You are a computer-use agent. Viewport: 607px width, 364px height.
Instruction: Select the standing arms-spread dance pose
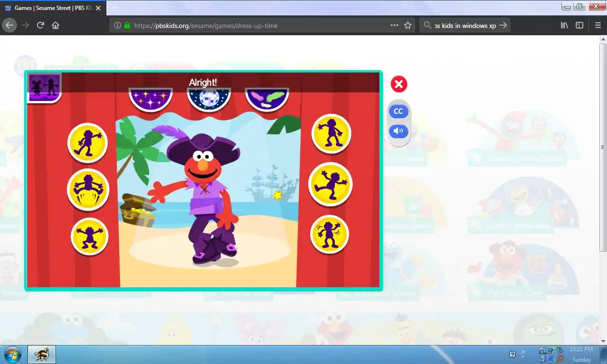tap(331, 134)
